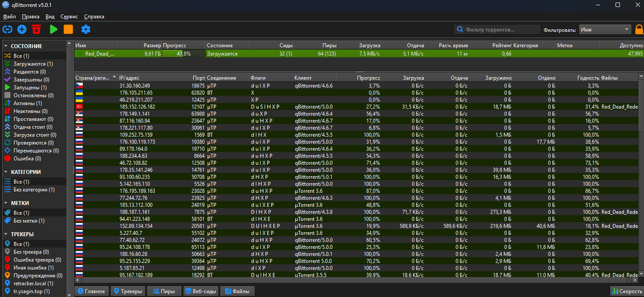This screenshot has width=644, height=297.
Task: Open settings via the blue gear icon
Action: 86,30
